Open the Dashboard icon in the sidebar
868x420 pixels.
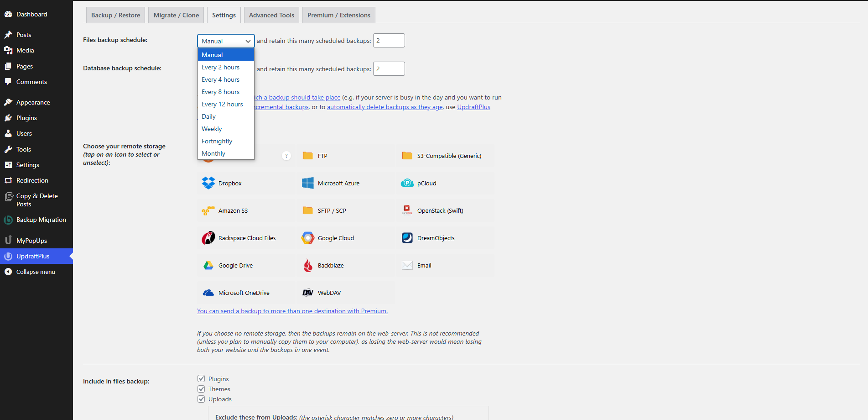pos(8,14)
